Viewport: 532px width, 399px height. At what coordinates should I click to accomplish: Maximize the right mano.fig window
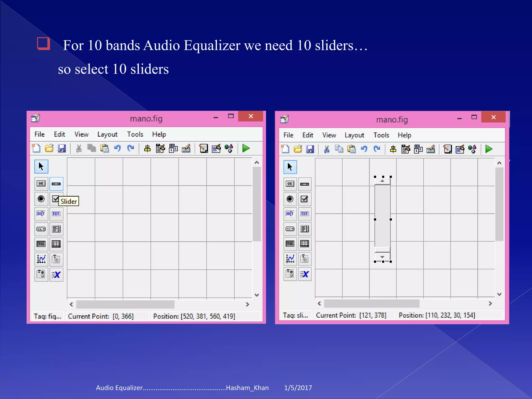(474, 117)
